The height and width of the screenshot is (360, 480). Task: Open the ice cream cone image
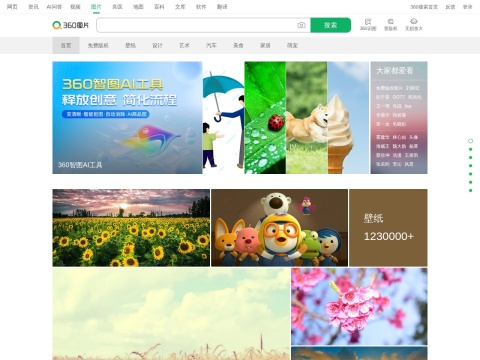point(348,118)
